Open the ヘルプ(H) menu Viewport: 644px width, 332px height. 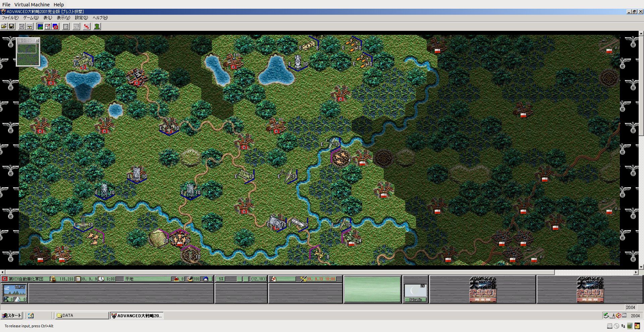coord(100,18)
